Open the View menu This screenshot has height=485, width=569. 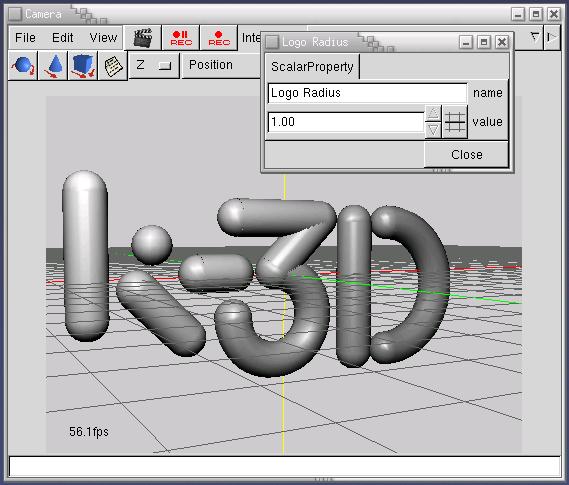point(103,38)
